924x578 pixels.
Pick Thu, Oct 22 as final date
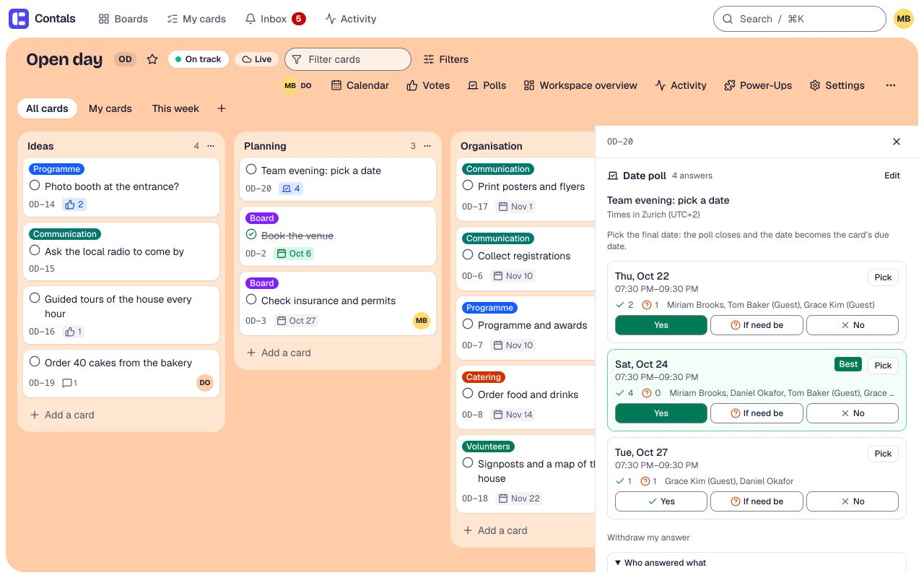click(883, 277)
